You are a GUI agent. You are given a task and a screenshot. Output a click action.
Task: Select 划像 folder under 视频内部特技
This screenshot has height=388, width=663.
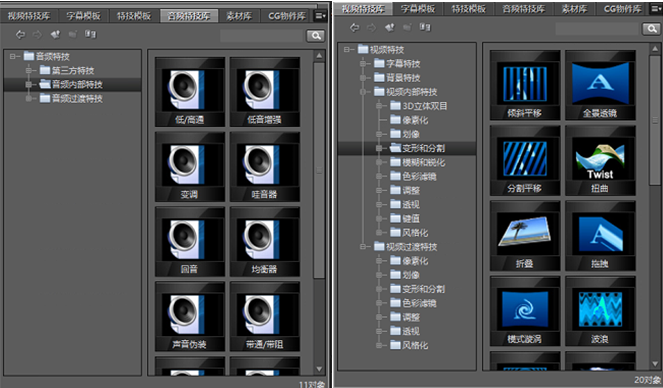(x=405, y=134)
